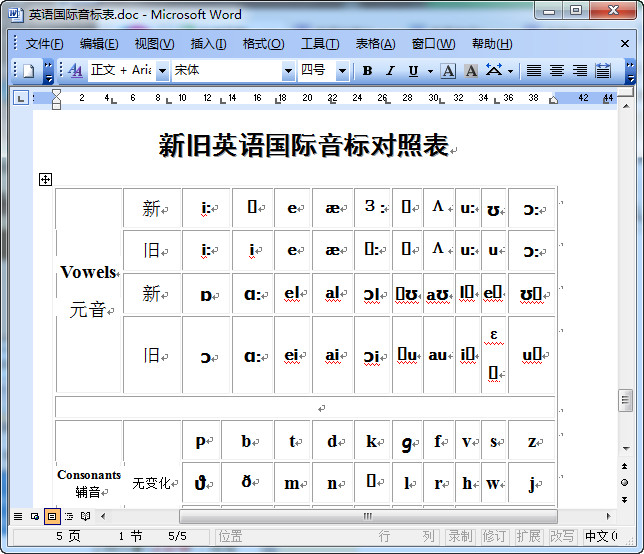Toggle 修订 track changes in status bar
Image resolution: width=644 pixels, height=554 pixels.
tap(494, 536)
